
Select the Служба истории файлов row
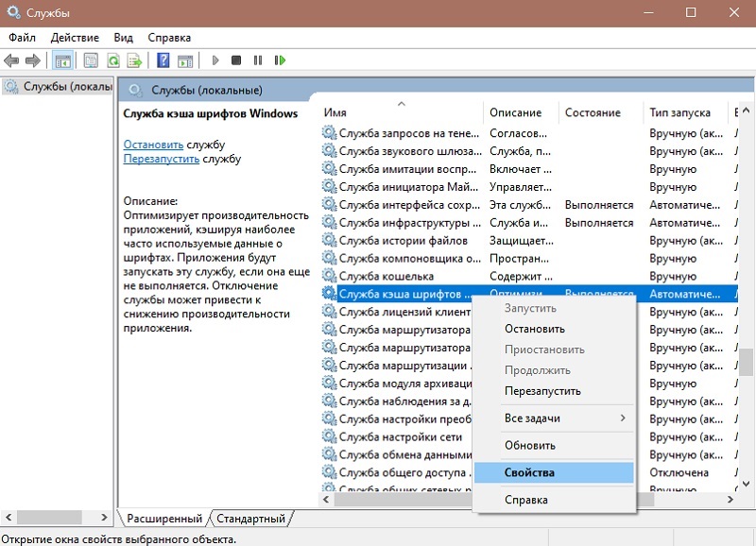click(529, 240)
